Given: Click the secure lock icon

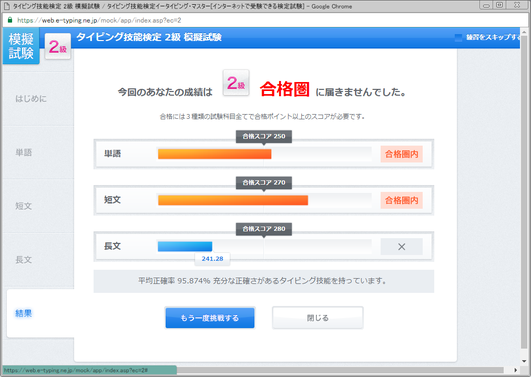Looking at the screenshot, I should tap(10, 20).
